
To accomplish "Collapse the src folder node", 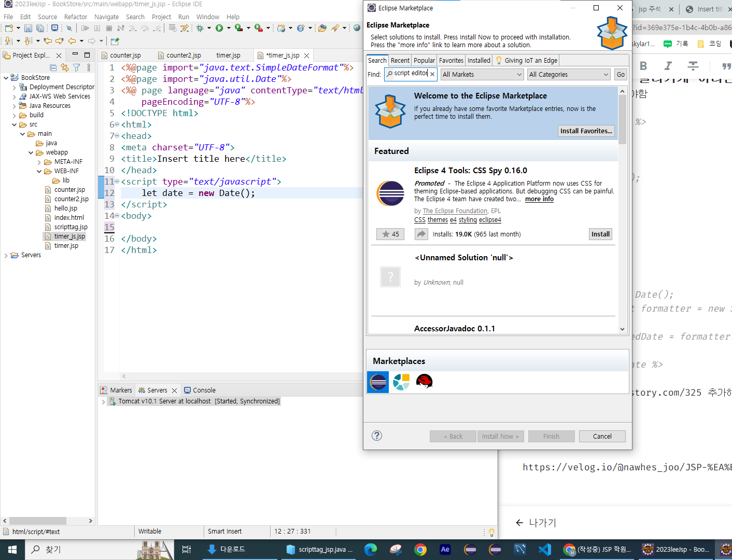I will pyautogui.click(x=14, y=124).
